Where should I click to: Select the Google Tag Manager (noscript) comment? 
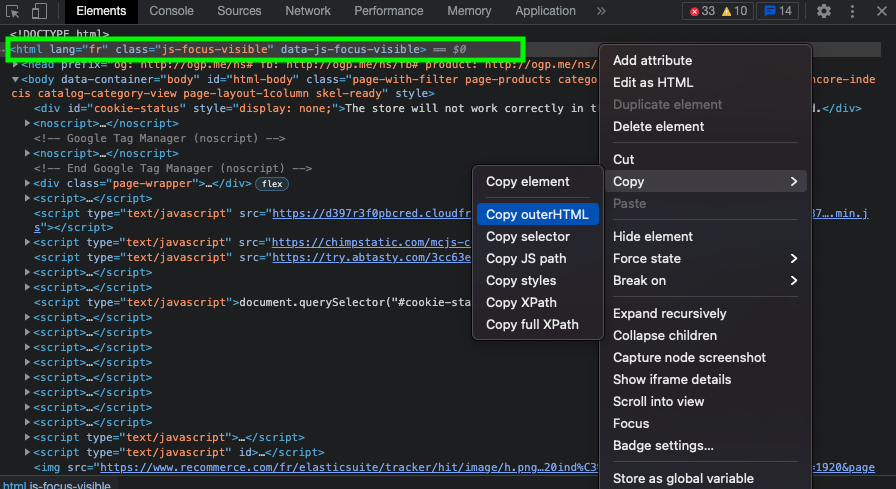[159, 138]
